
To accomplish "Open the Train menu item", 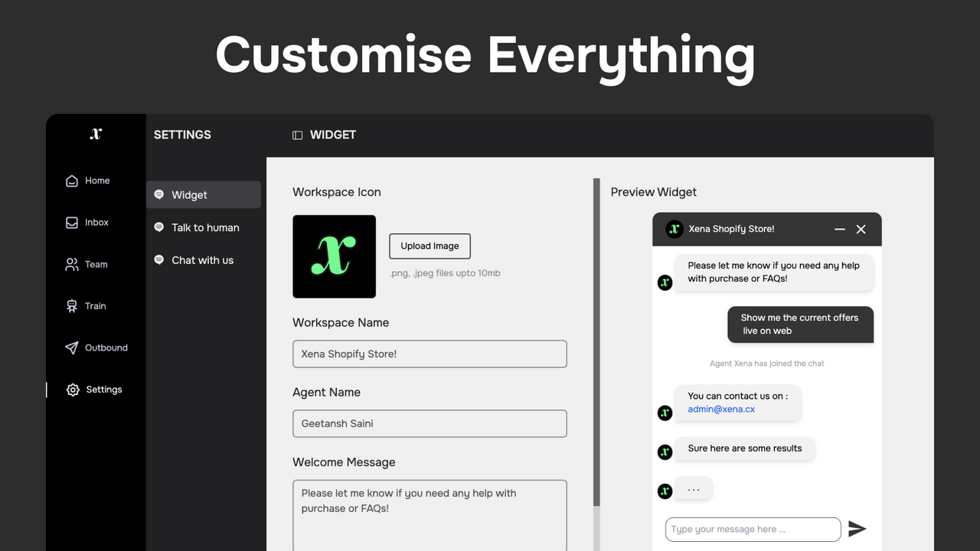I will [86, 306].
